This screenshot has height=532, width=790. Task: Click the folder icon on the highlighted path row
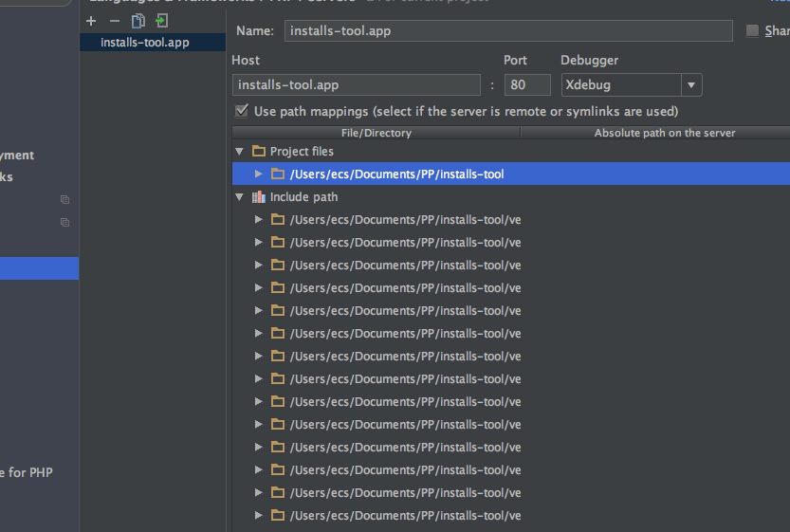pyautogui.click(x=278, y=174)
